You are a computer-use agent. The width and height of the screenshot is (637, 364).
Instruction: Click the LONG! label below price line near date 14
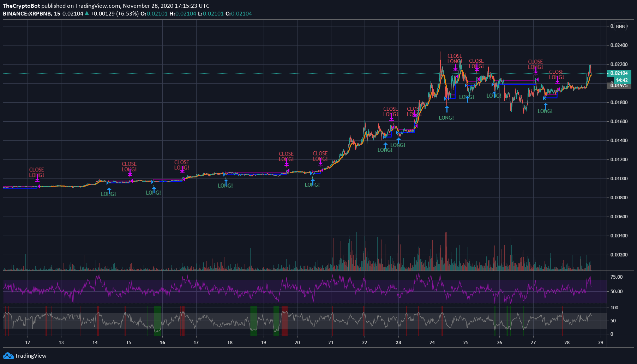pos(108,194)
